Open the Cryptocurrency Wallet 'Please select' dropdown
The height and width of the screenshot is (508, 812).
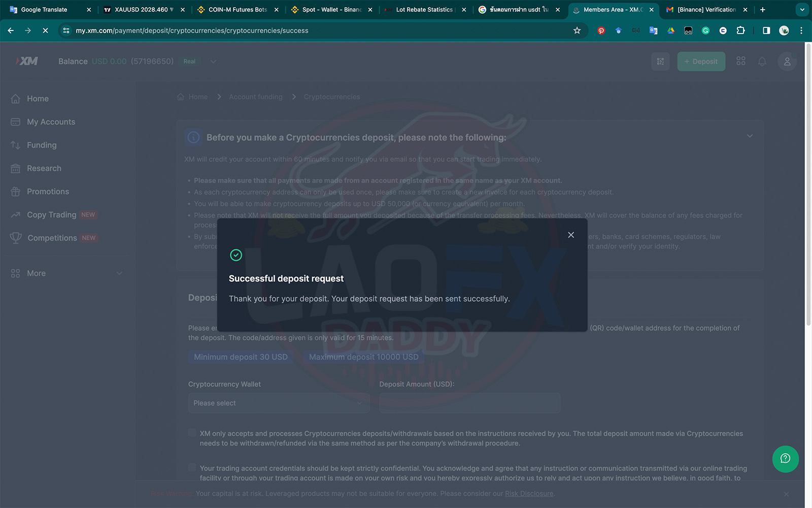pyautogui.click(x=279, y=403)
